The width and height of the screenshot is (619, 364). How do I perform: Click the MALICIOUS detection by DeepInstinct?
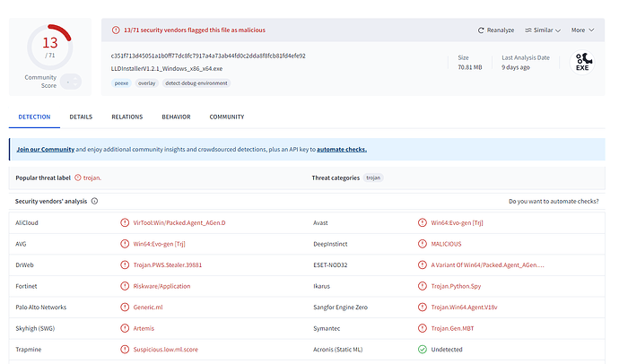446,244
